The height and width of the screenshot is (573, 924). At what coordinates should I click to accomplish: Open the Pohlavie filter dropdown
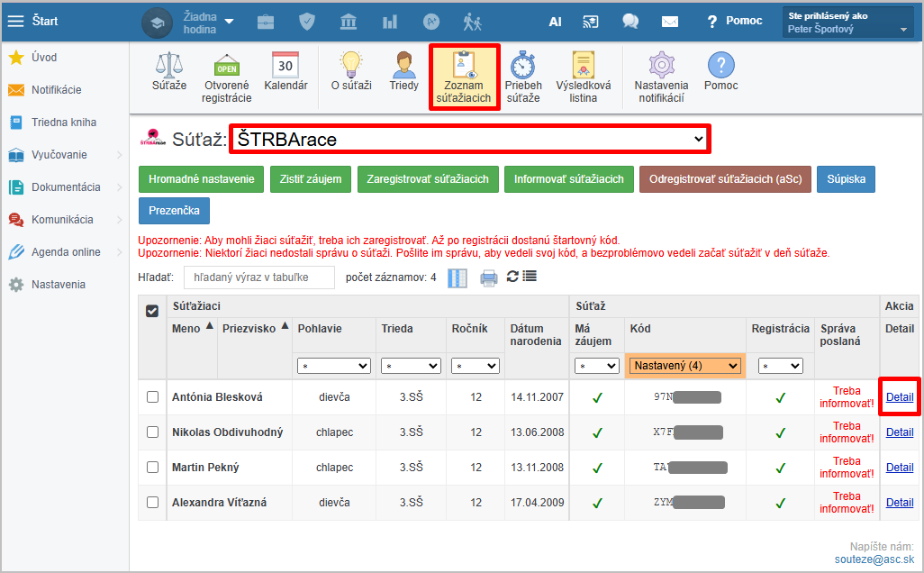click(x=333, y=367)
